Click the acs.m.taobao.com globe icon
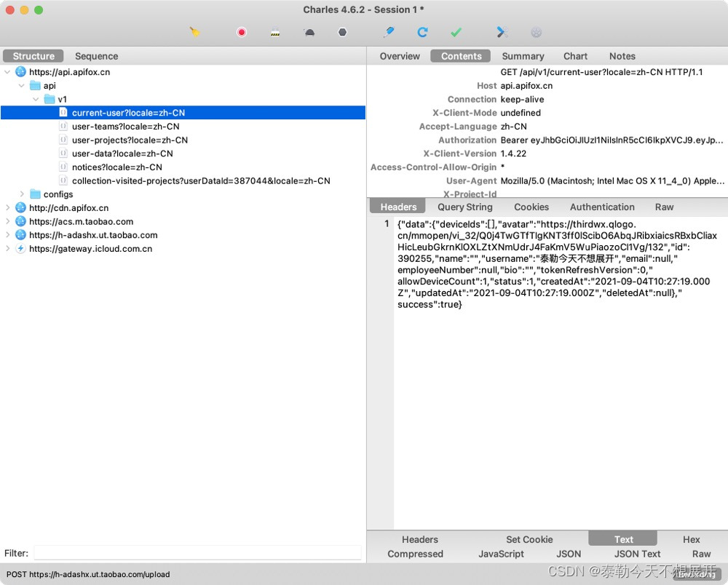The height and width of the screenshot is (585, 728). (x=20, y=221)
